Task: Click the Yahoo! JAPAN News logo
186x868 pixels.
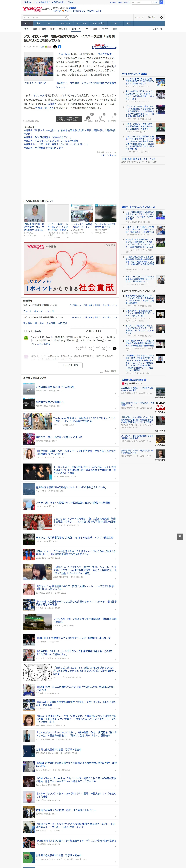Action: click(x=37, y=9)
